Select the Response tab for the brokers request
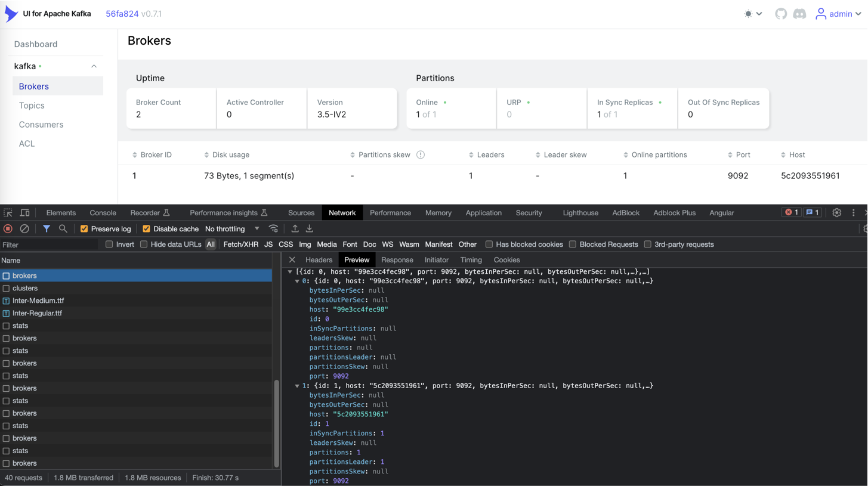Viewport: 868px width, 486px height. pos(397,259)
